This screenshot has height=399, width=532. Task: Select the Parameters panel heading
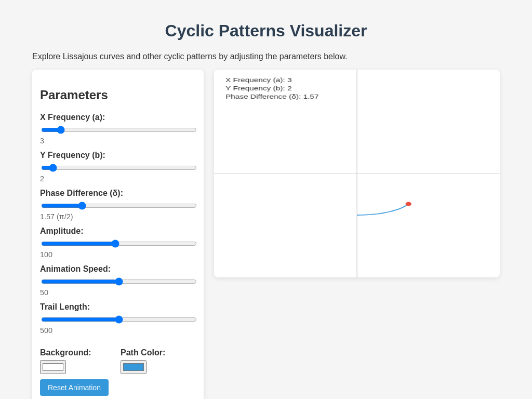(74, 95)
